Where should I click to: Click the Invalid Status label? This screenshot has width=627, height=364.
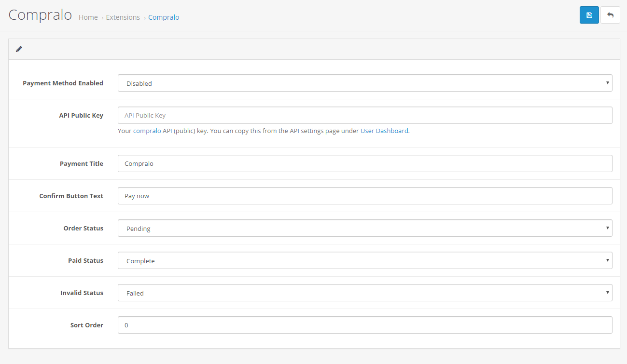click(82, 293)
